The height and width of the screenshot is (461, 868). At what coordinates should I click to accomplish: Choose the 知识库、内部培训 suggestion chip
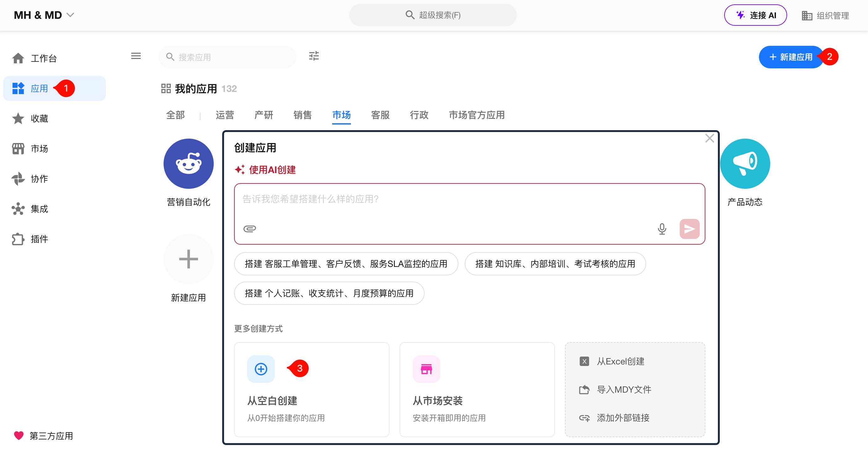tap(555, 264)
